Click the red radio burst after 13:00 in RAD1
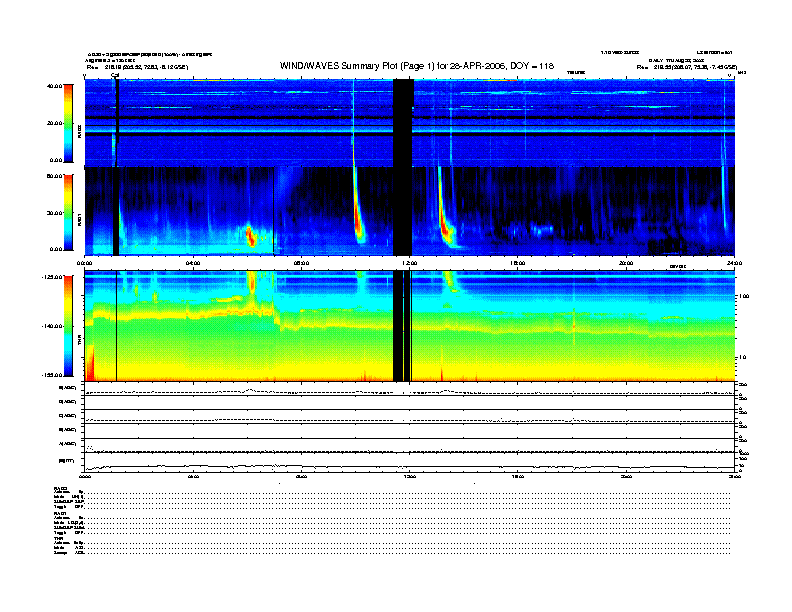This screenshot has width=792, height=612. click(446, 228)
